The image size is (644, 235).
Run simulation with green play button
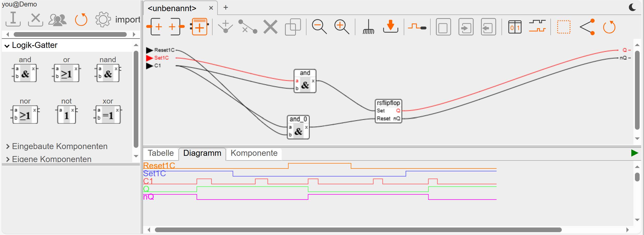tap(634, 153)
